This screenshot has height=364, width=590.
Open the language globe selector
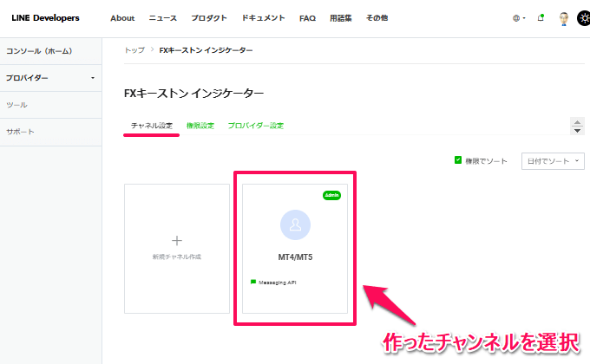coord(519,18)
